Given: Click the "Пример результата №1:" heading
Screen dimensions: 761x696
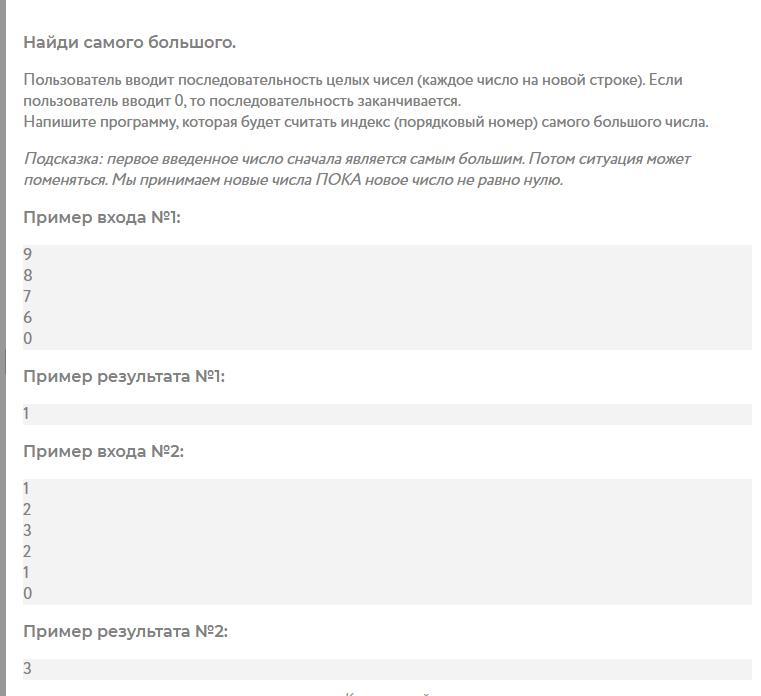Looking at the screenshot, I should click(124, 376).
